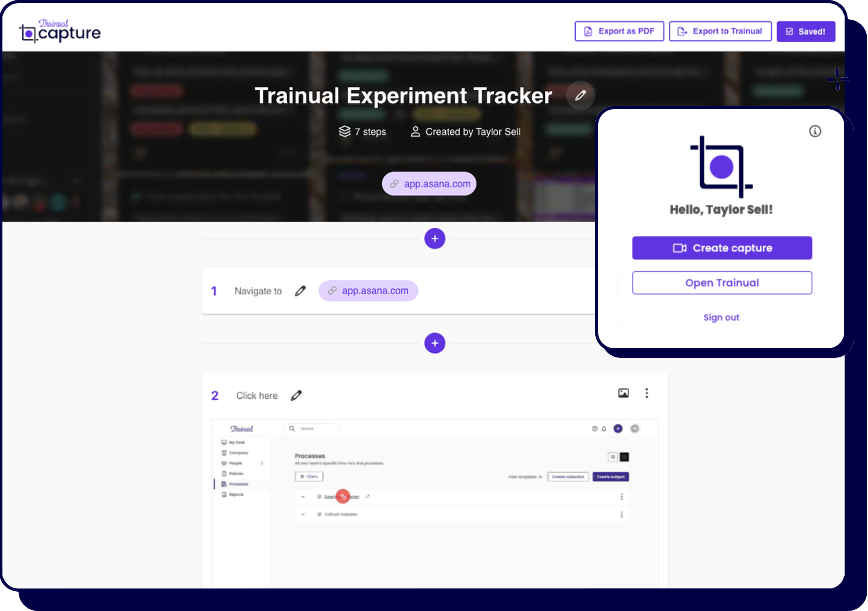The height and width of the screenshot is (611, 868).
Task: Click the Export as PDF button
Action: 619,31
